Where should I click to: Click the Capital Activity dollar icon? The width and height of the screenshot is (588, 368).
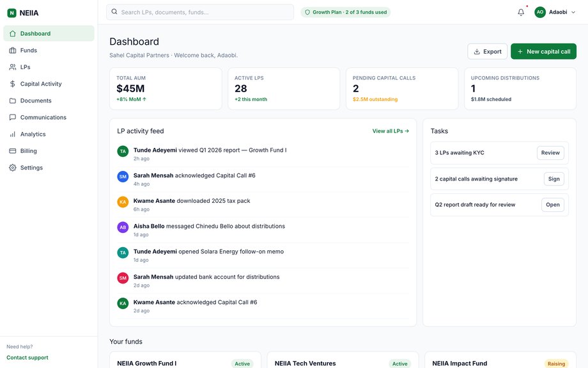coord(13,84)
